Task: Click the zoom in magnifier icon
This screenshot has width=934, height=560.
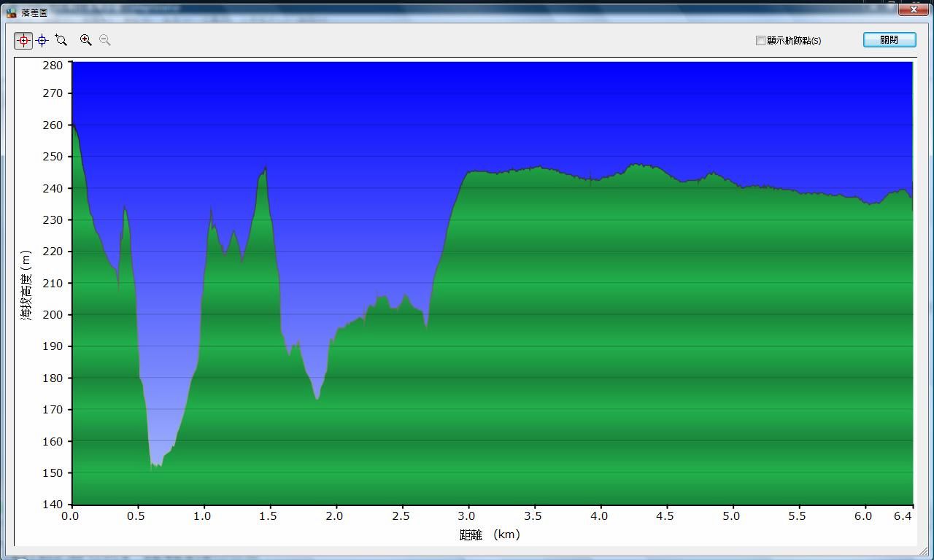Action: coord(86,41)
